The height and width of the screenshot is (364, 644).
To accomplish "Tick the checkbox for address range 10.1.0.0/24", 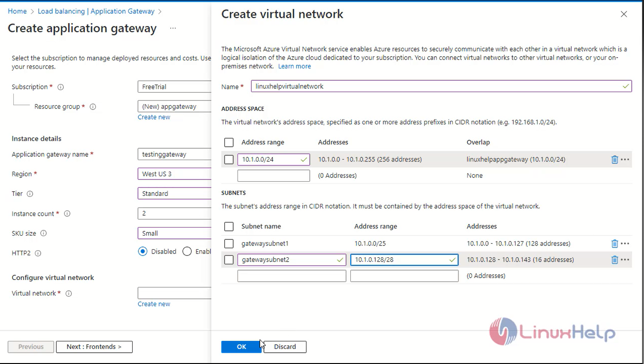I will click(229, 160).
